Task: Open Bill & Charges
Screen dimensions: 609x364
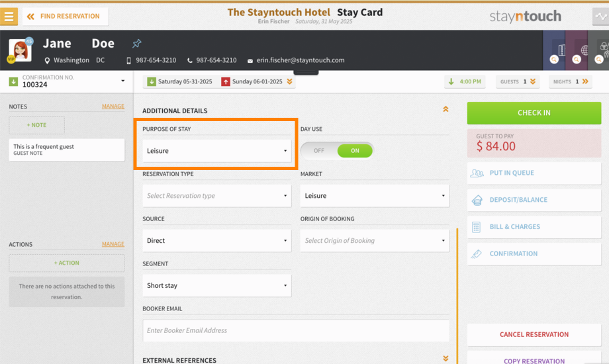Action: click(534, 227)
